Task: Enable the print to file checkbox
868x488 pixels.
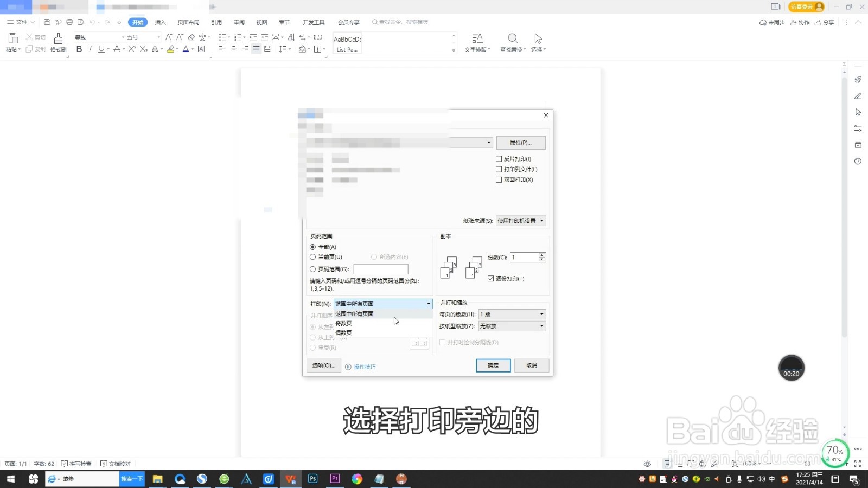Action: pos(499,169)
